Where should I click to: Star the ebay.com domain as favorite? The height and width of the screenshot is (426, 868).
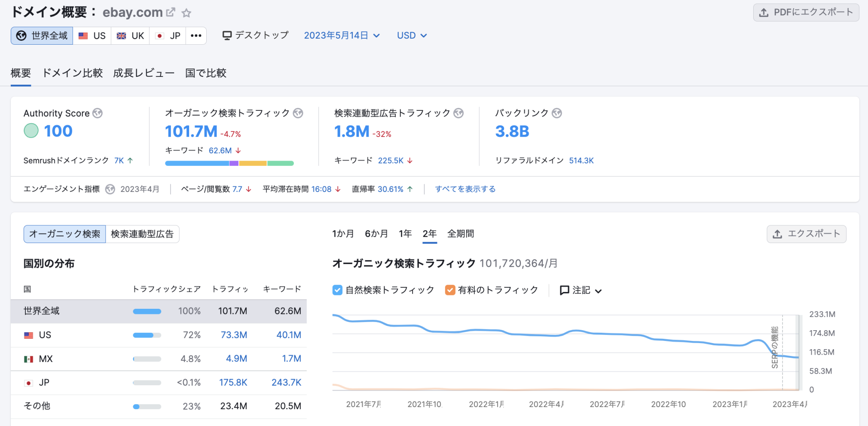[x=186, y=13]
